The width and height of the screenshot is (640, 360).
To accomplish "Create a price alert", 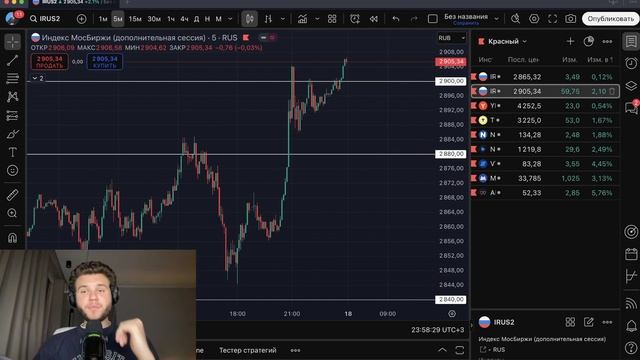I will click(355, 19).
